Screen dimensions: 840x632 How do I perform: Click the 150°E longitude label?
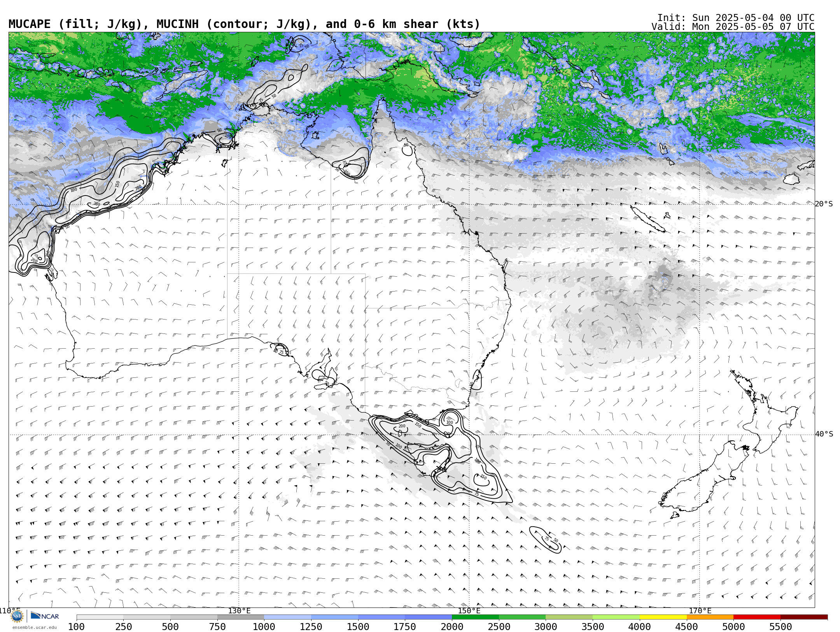pos(469,611)
